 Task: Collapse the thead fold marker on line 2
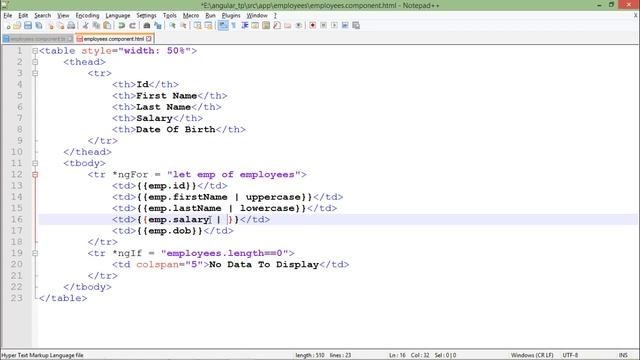[x=35, y=62]
